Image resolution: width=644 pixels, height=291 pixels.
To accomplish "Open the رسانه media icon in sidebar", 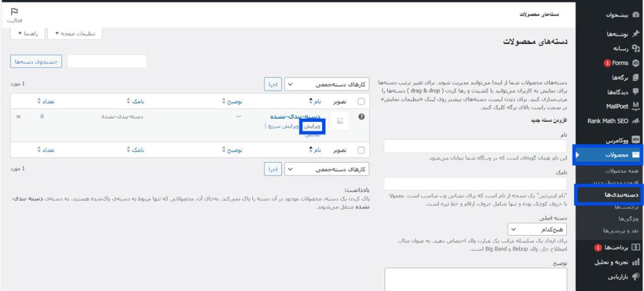I will coord(636,48).
